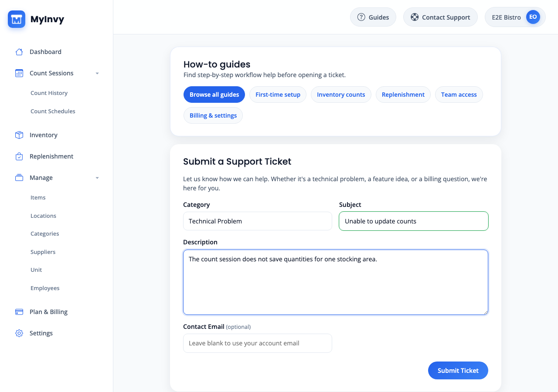Open Settings from the sidebar
Viewport: 558px width, 392px height.
click(57, 333)
